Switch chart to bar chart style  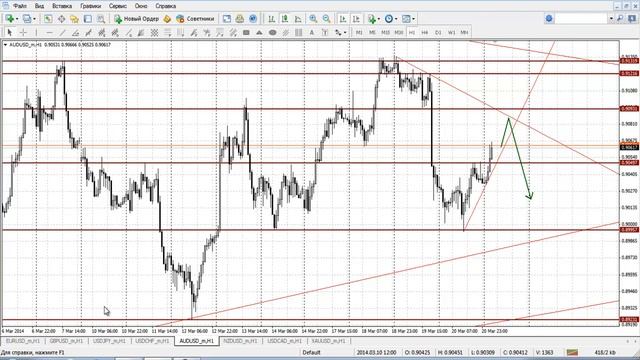point(271,19)
